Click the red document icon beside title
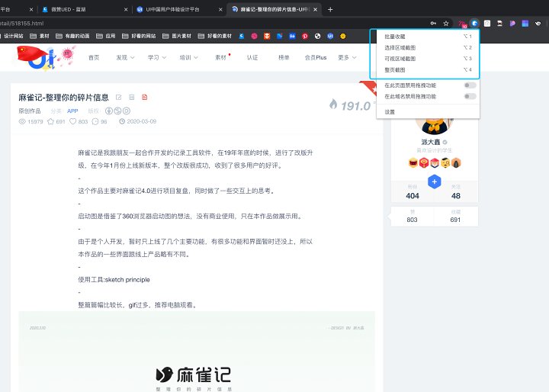549x392 pixels. click(145, 97)
